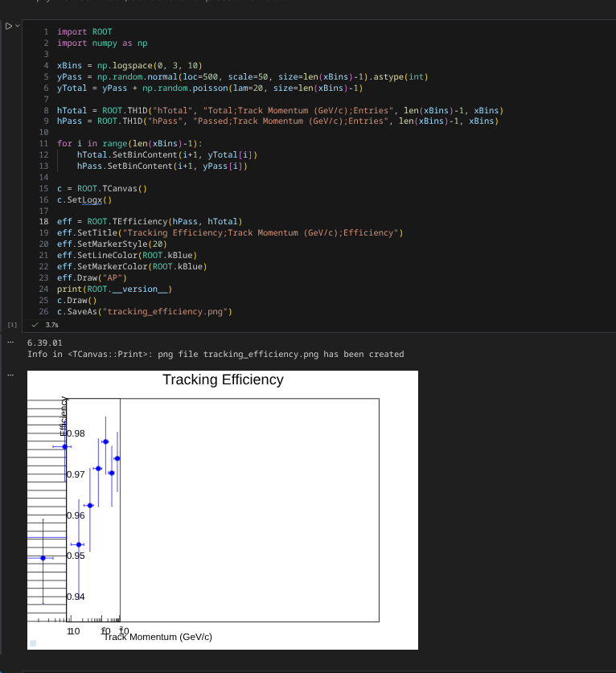The height and width of the screenshot is (673, 616).
Task: Click the 3.7s execution time label
Action: click(52, 325)
